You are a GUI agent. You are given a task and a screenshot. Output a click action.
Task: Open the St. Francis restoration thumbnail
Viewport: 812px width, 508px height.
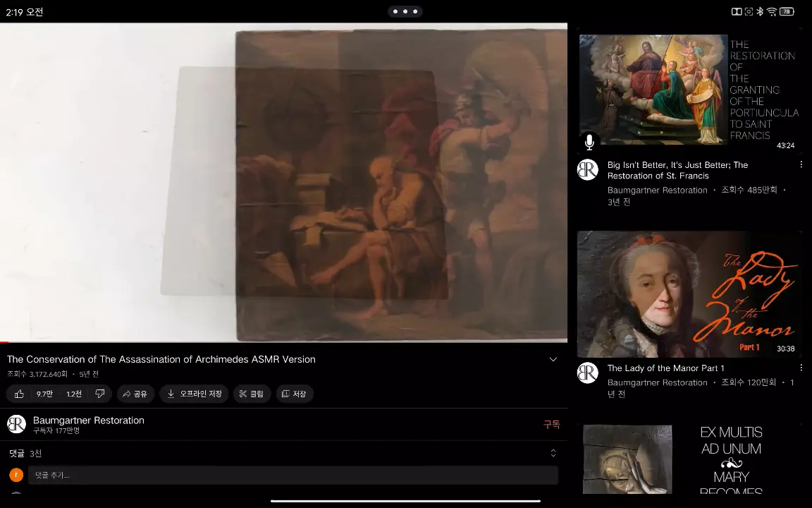tap(689, 91)
